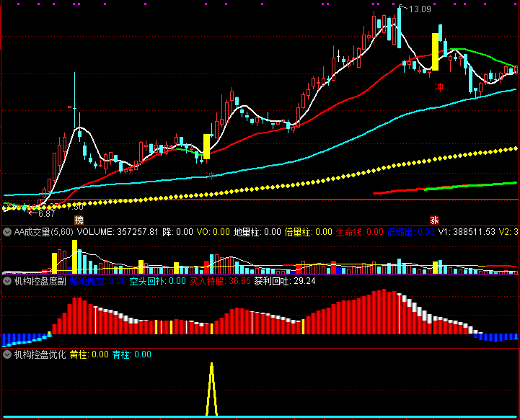Click the 坚绝做空: 0.00 value

point(98,281)
